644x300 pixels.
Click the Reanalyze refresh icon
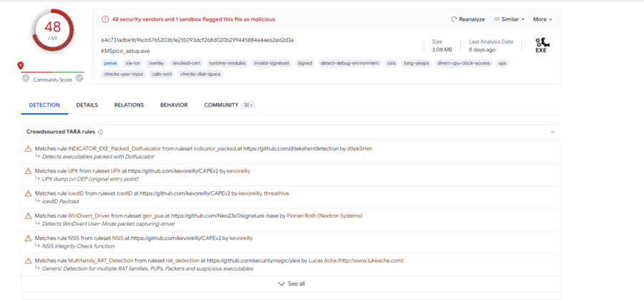pos(454,19)
